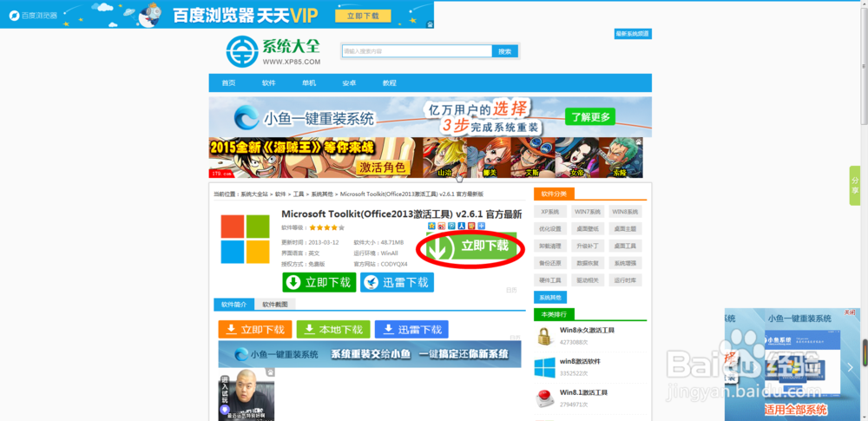Select the 桌面工具 category

tap(626, 246)
